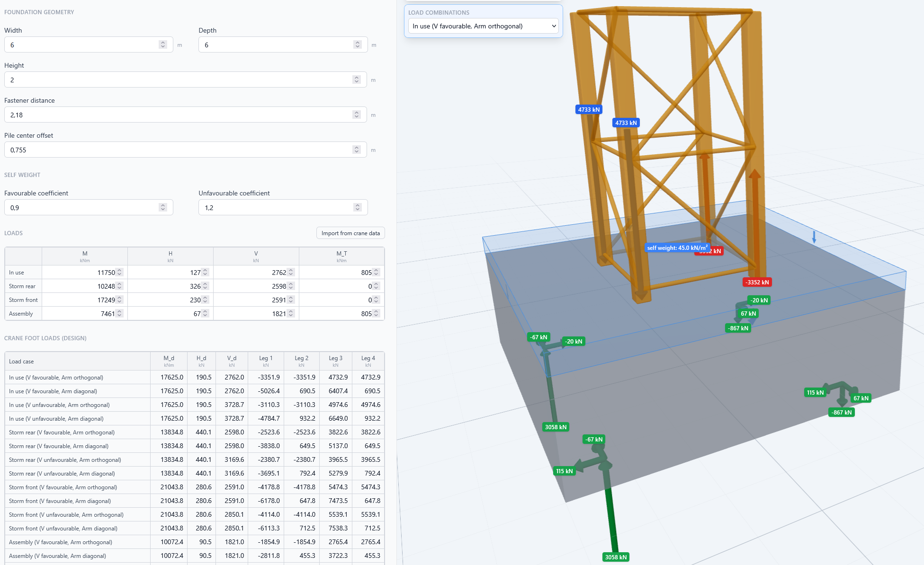Click the Width stepper arrows
The width and height of the screenshot is (924, 565).
tap(163, 44)
